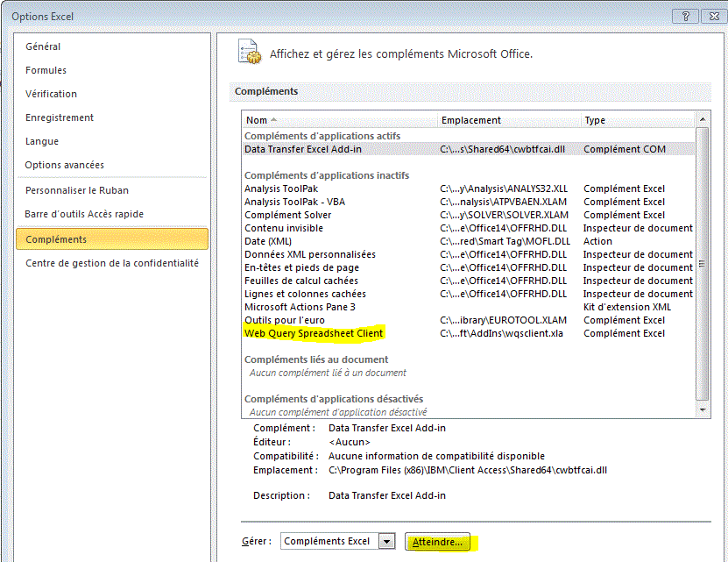Image resolution: width=728 pixels, height=562 pixels.
Task: Click the full cwbtfcai.dll Emplacement path
Action: (468, 471)
